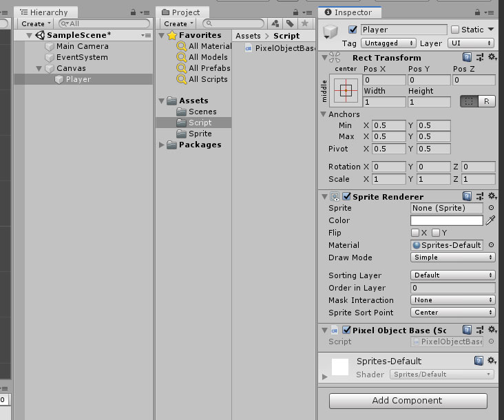Screen dimensions: 504x420
Task: Open Draw Mode dropdown
Action: tap(452, 258)
